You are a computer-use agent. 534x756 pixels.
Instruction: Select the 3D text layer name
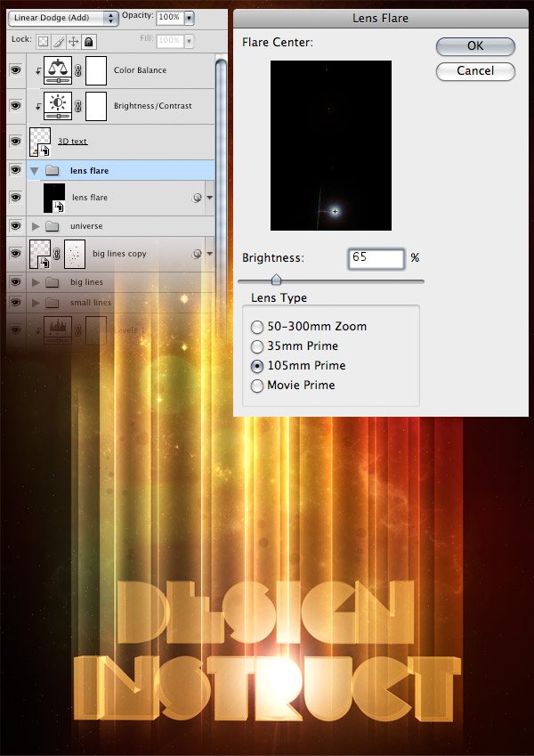(x=73, y=142)
